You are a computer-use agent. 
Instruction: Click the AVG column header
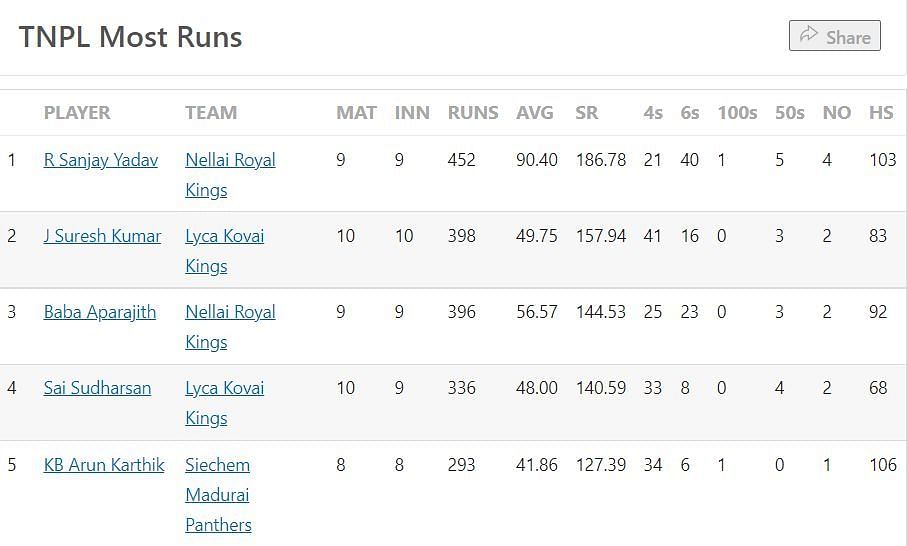click(534, 113)
